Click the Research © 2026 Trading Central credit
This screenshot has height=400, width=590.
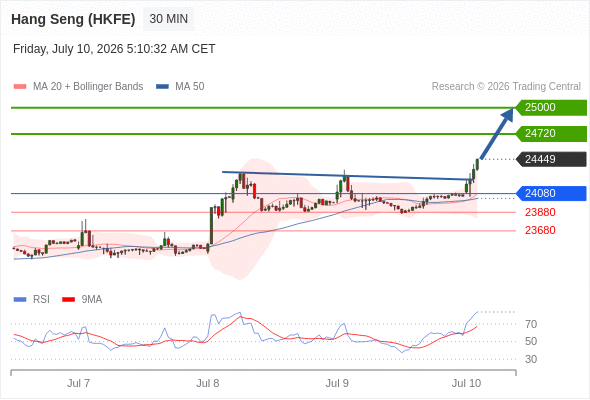pos(506,87)
